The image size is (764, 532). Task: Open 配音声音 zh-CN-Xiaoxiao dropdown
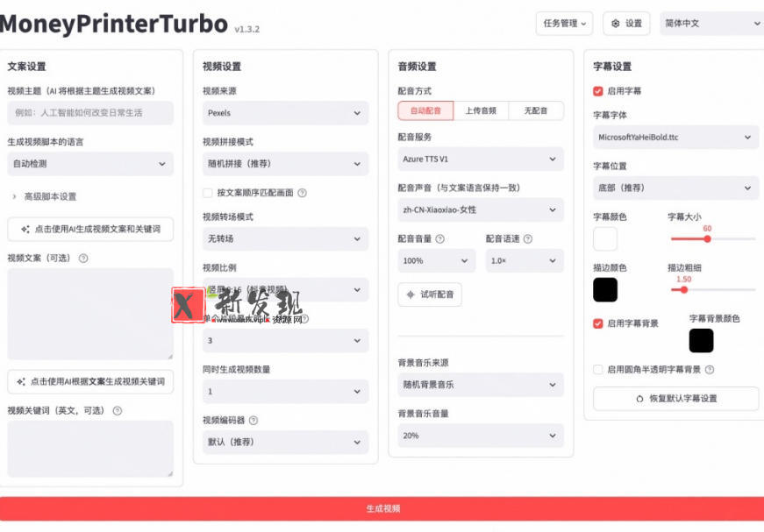pyautogui.click(x=481, y=209)
